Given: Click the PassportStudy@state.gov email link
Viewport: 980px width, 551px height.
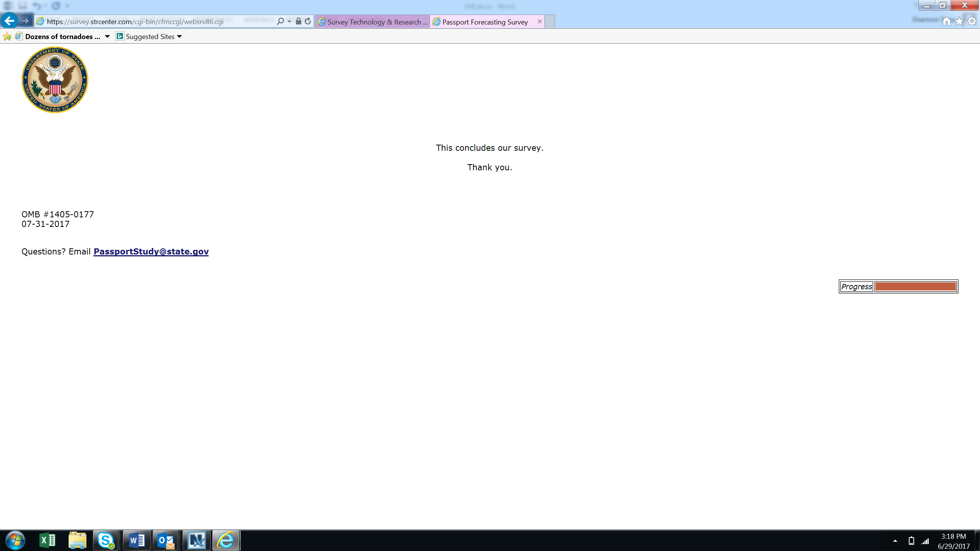Looking at the screenshot, I should coord(151,251).
